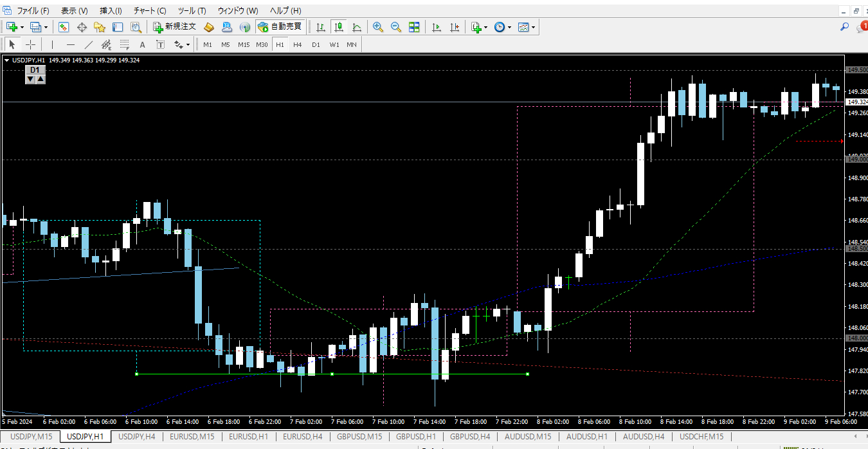868x449 pixels.
Task: Select the horizontal line drawing tool
Action: (71, 44)
